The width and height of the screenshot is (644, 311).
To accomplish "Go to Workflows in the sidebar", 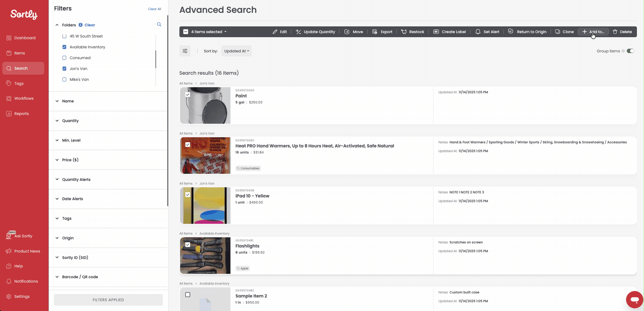I will (24, 98).
